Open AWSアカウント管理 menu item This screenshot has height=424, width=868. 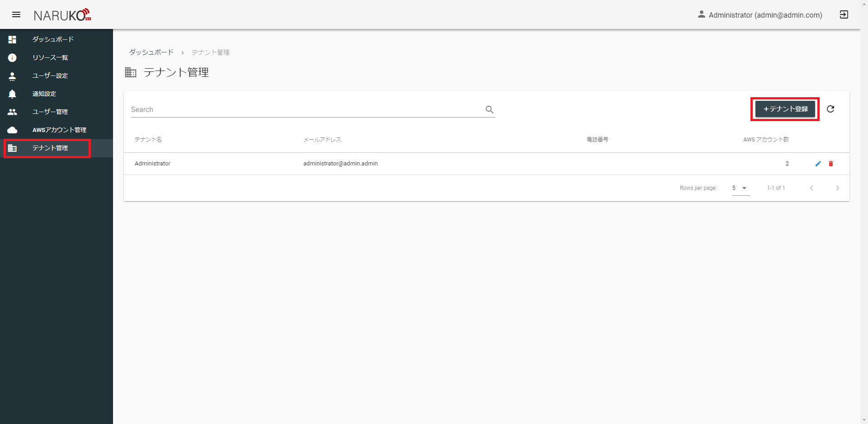point(57,130)
